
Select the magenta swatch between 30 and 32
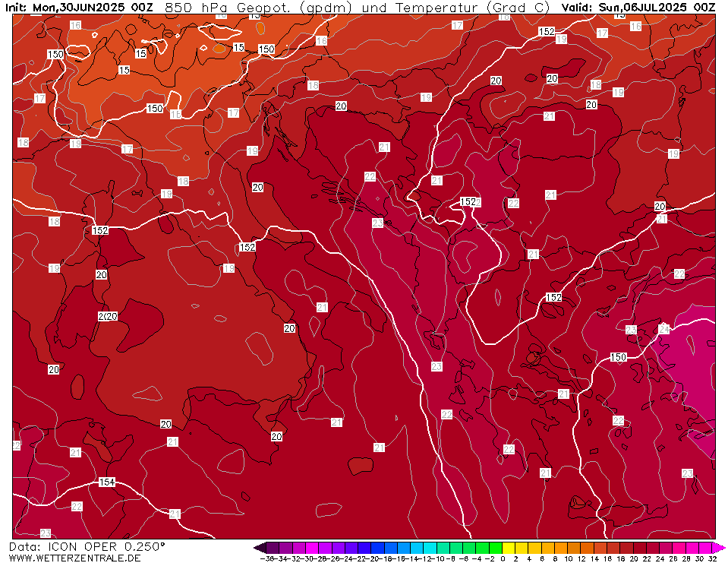pos(706,548)
